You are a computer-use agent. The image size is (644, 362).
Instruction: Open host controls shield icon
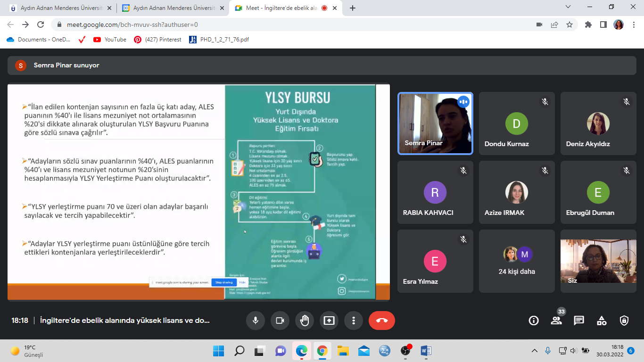(x=624, y=321)
